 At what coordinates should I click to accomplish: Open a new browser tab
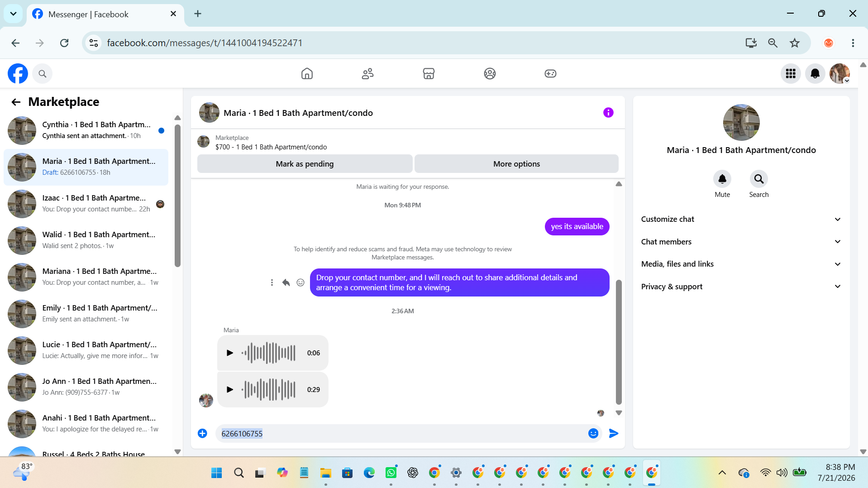(x=198, y=14)
